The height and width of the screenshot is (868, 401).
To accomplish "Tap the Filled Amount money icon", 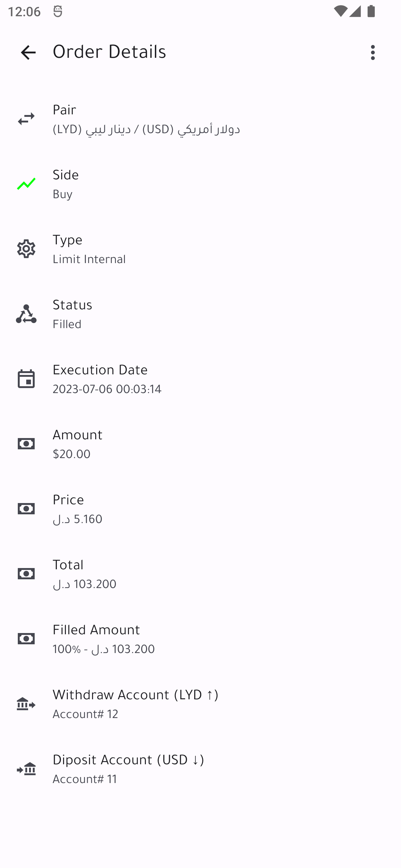I will [26, 639].
